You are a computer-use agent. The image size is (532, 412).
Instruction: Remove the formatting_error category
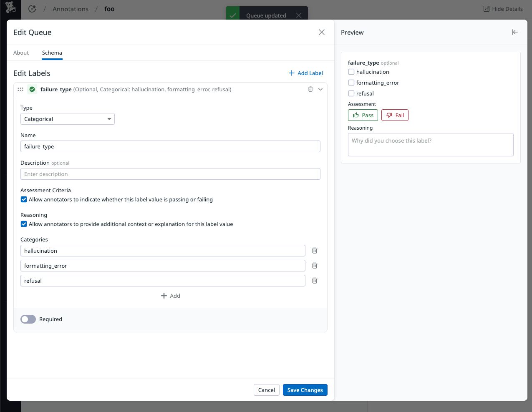pos(315,266)
